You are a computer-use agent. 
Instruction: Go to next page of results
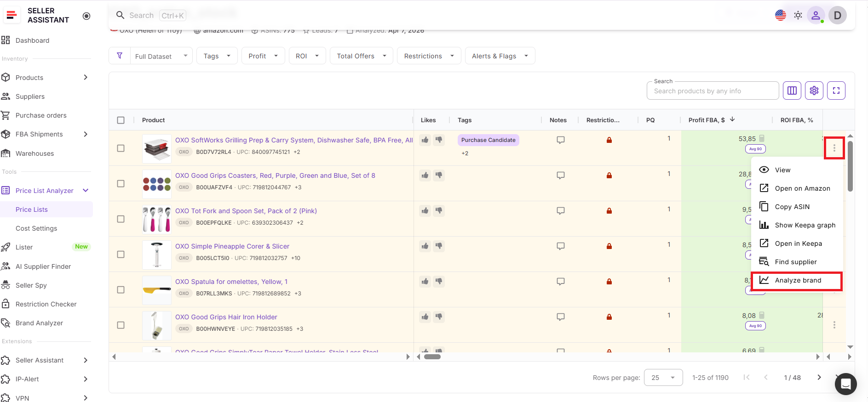click(x=819, y=377)
